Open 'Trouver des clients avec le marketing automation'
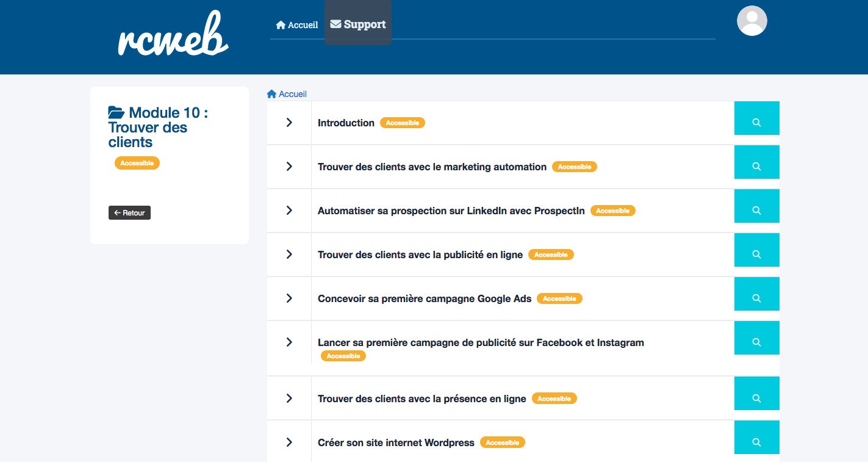The image size is (868, 462). click(432, 167)
